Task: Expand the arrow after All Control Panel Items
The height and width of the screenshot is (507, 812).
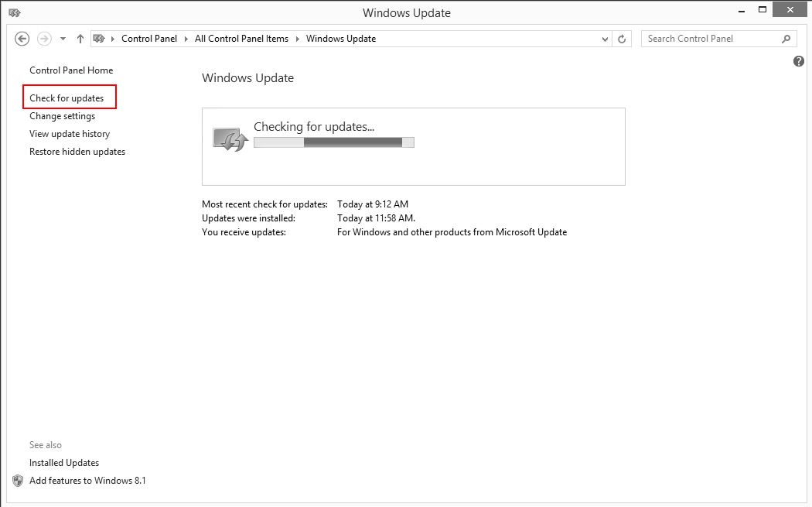Action: [x=297, y=39]
